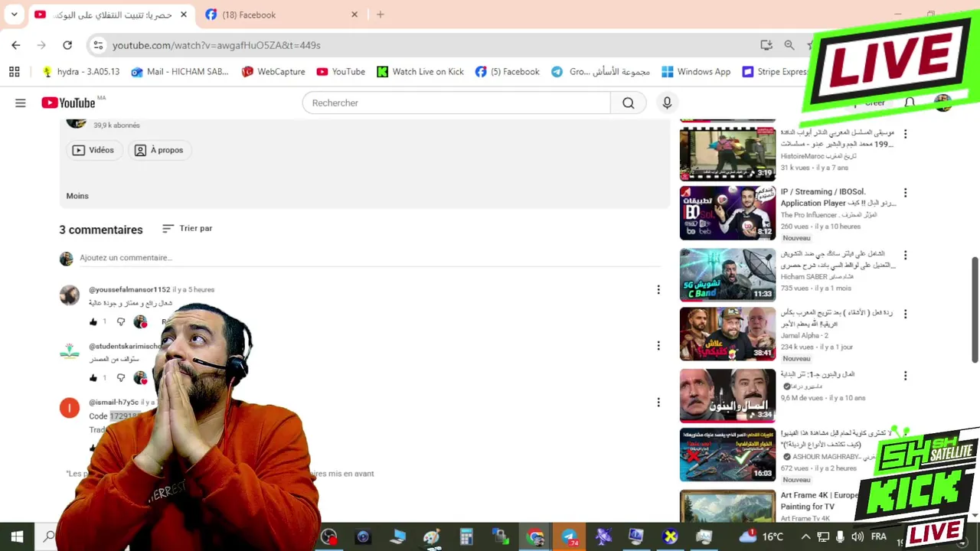The height and width of the screenshot is (551, 980).
Task: Close the YouTube video tab
Action: tap(184, 15)
